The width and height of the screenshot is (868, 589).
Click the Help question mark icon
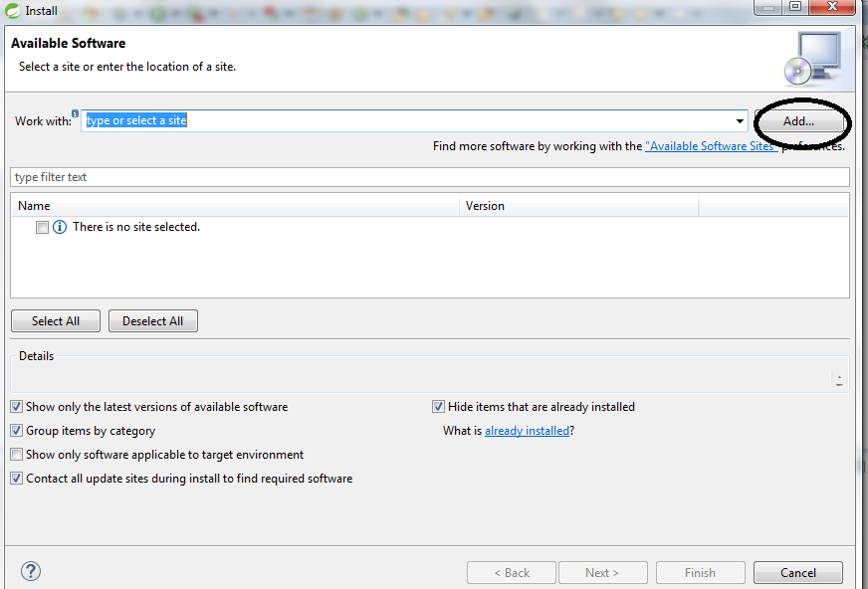[30, 571]
